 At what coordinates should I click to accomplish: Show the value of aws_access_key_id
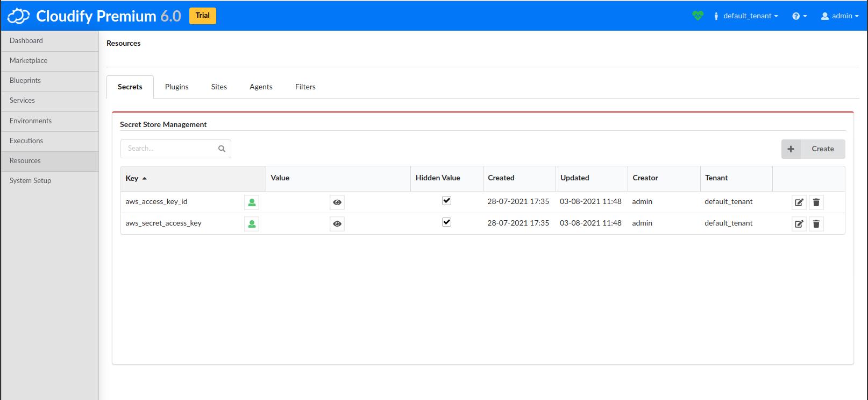coord(337,202)
